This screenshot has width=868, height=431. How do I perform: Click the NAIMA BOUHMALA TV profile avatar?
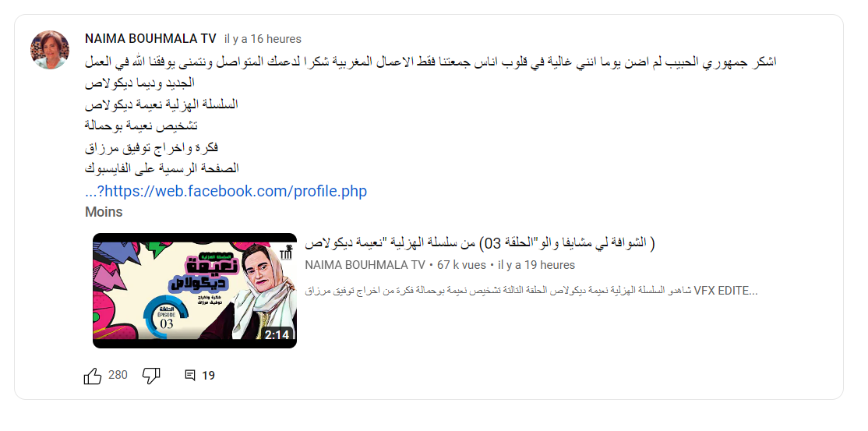[x=50, y=50]
